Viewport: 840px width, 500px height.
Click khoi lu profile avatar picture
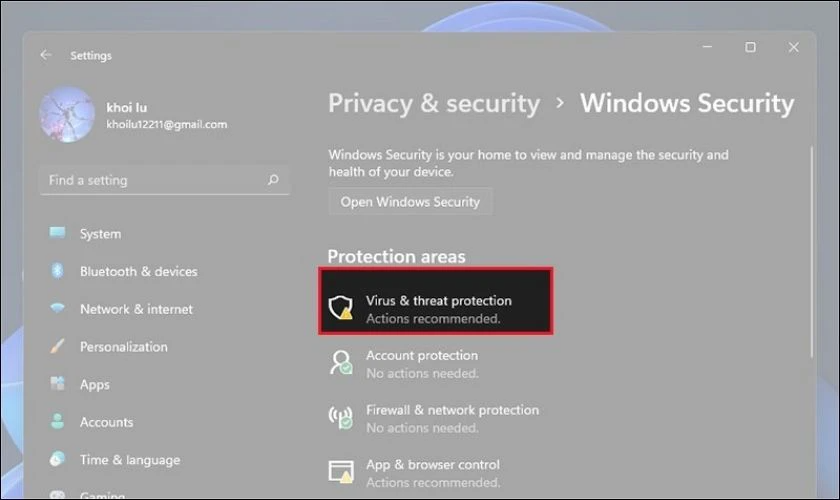pos(67,115)
